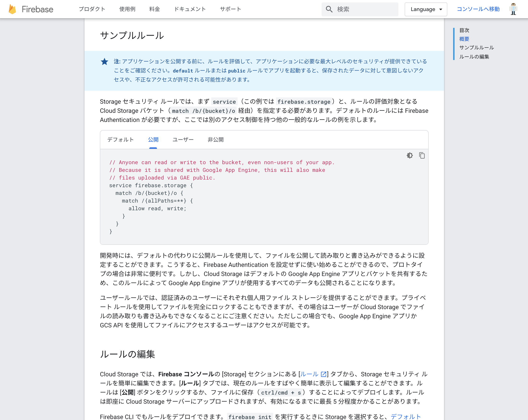Click the デフォルト link at bottom

coord(406,416)
